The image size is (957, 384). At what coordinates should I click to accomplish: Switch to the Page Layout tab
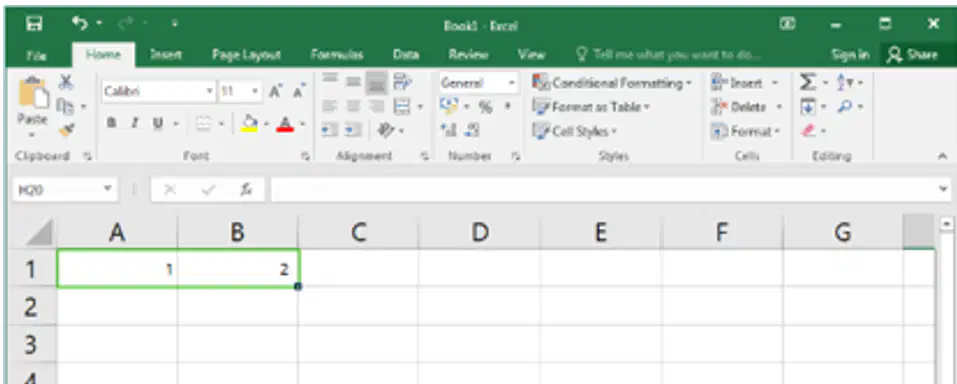pos(247,55)
